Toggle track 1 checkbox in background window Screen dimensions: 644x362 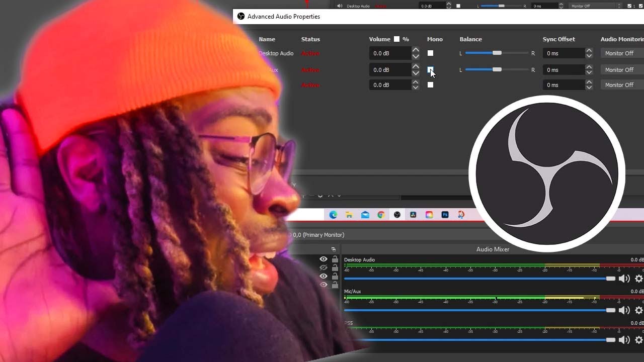[x=630, y=6]
